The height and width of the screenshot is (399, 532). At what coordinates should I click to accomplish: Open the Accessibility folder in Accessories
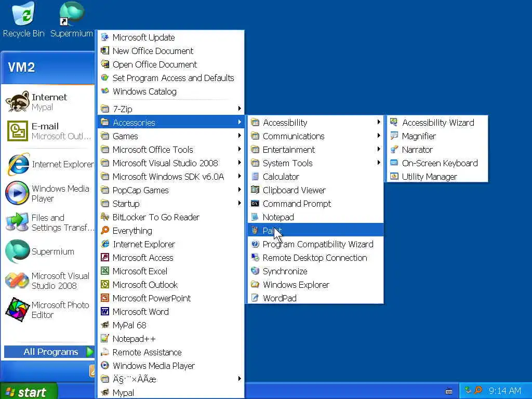(x=315, y=122)
